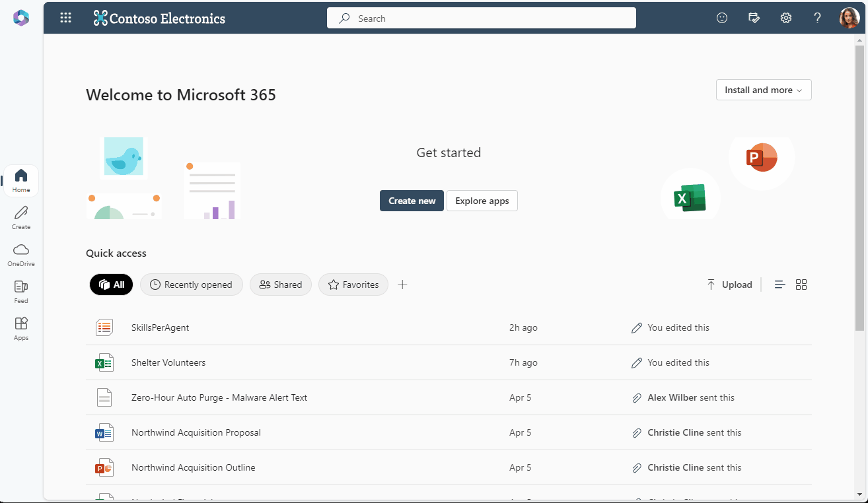Click the Create new button
This screenshot has height=503, width=868.
pyautogui.click(x=412, y=201)
